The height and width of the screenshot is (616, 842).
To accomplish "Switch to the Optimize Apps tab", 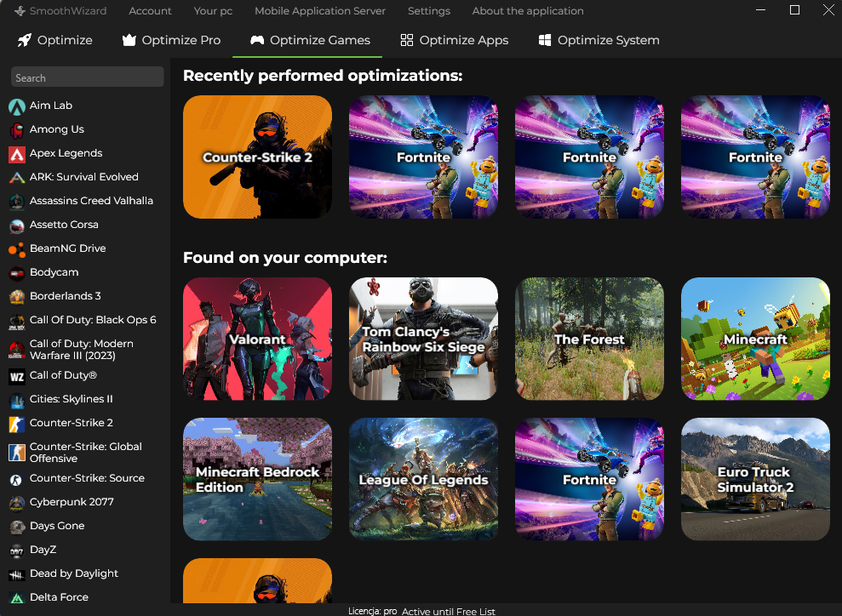I will [x=454, y=40].
